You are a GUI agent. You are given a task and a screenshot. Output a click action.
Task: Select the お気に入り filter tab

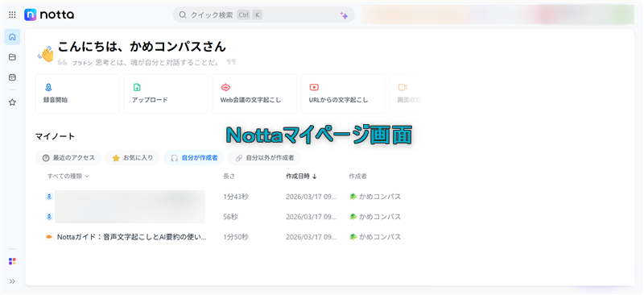tap(132, 158)
